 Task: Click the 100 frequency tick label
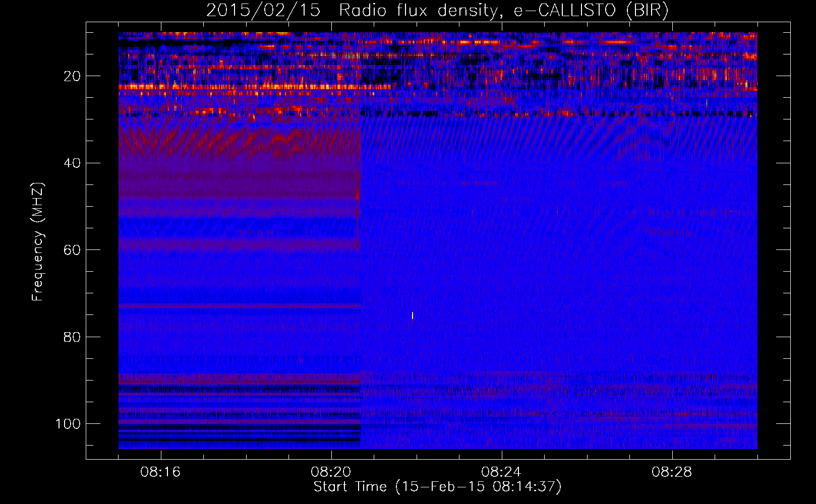tap(68, 424)
